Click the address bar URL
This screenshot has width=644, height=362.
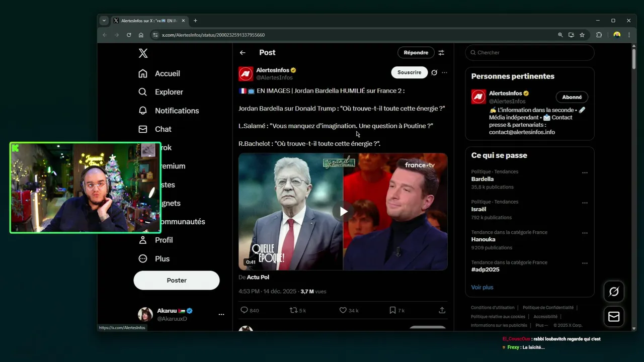tap(213, 35)
